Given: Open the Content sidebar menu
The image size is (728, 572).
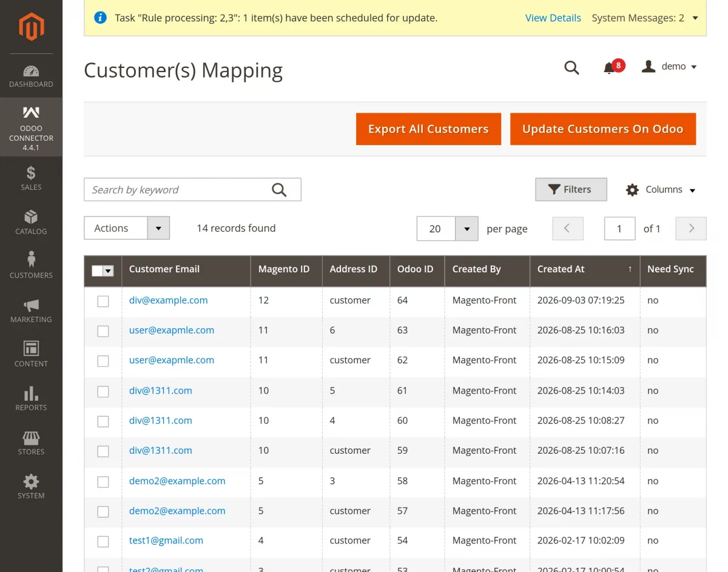Looking at the screenshot, I should coord(31,355).
